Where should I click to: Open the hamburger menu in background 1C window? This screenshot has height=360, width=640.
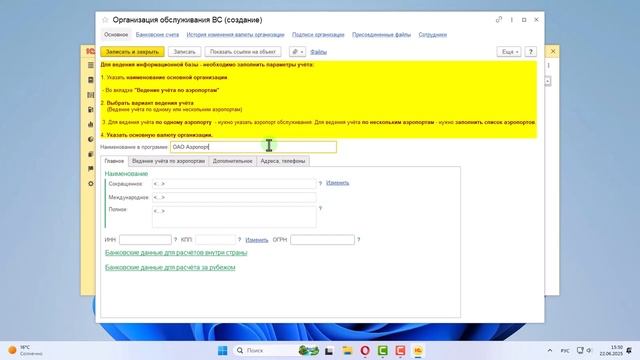click(91, 65)
